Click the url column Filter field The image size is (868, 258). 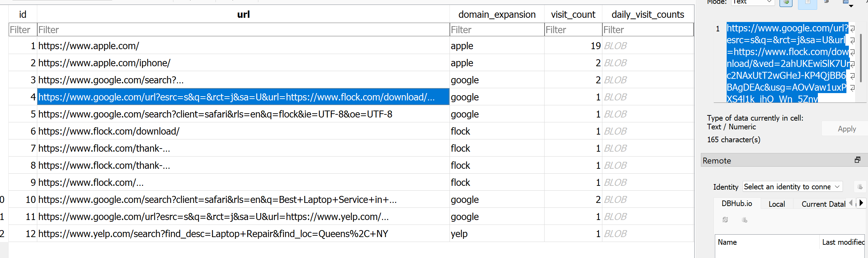coord(243,30)
